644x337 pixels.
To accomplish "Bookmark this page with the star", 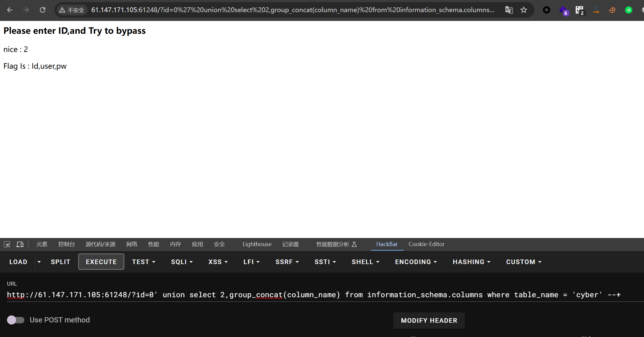I will (x=524, y=10).
